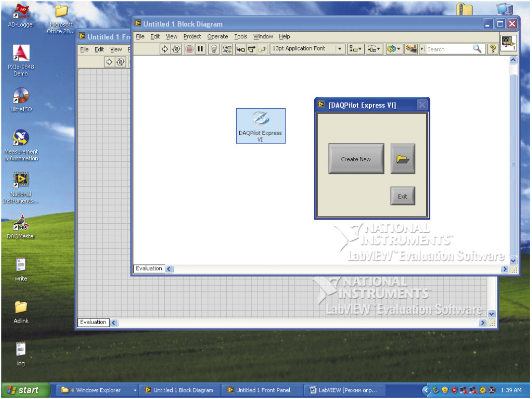Click the Step Over toolbar icon
Screen dimensions: 532x399
(x=252, y=49)
